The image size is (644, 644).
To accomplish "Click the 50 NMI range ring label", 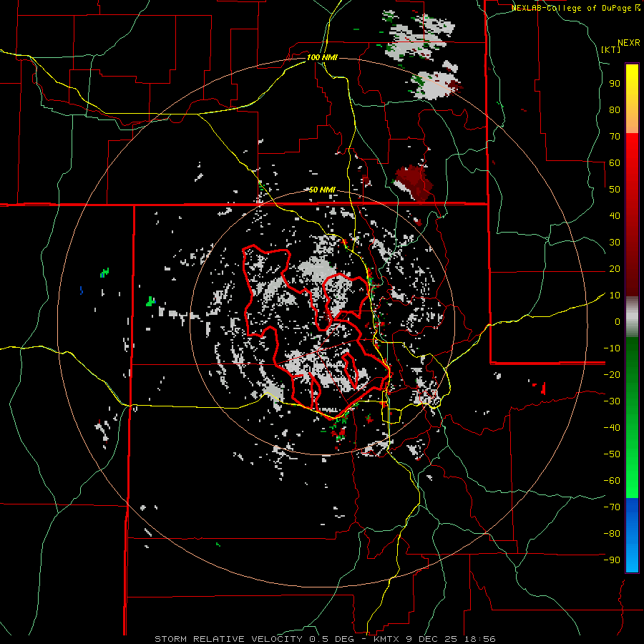I will pyautogui.click(x=322, y=190).
